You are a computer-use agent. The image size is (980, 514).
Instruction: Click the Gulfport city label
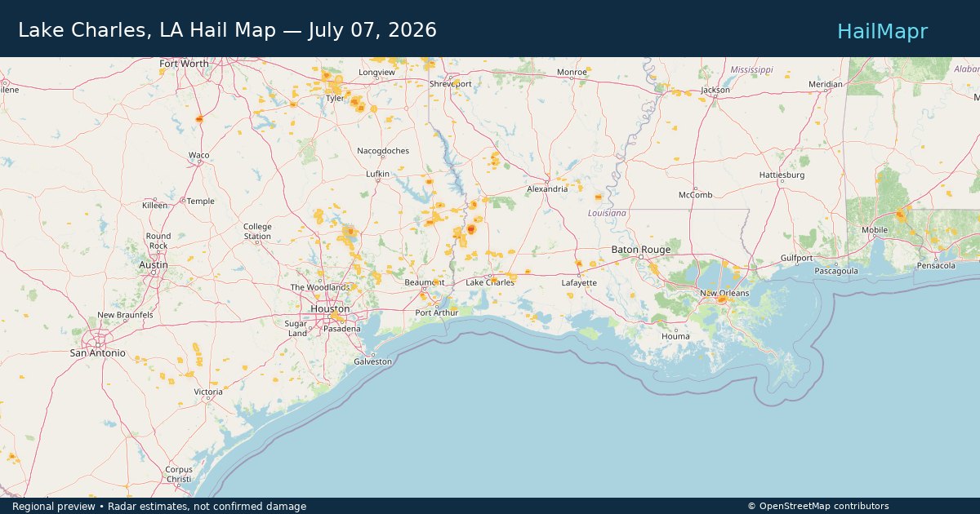point(796,258)
